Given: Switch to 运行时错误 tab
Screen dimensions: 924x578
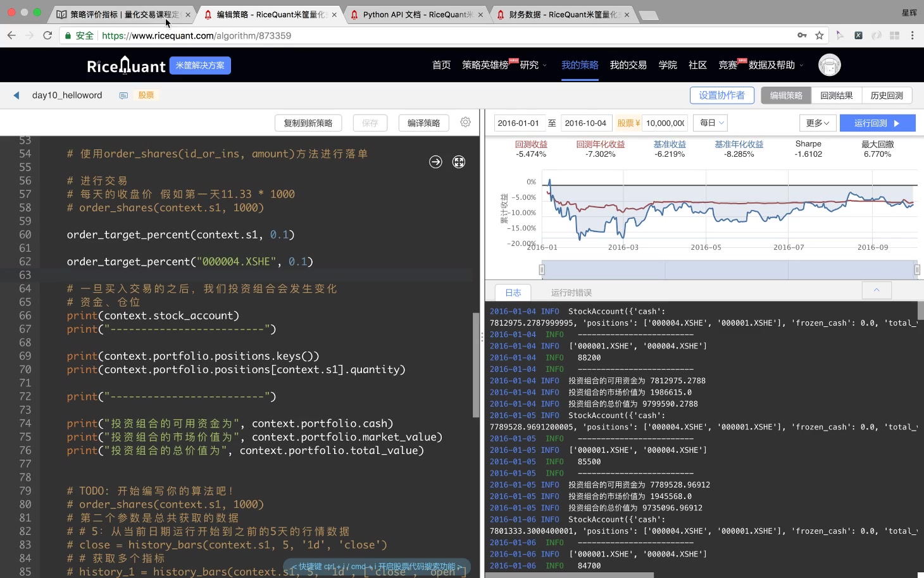Looking at the screenshot, I should tap(571, 292).
